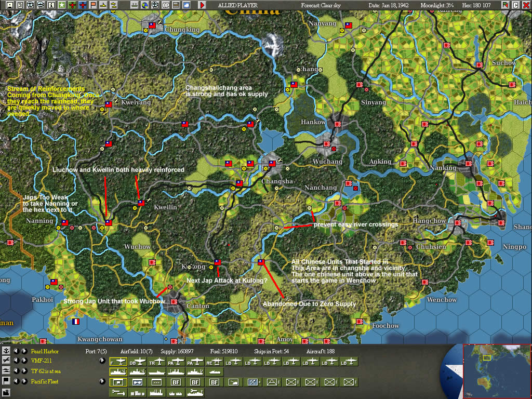Toggle the TR transport aircraft filter
532x399 pixels.
[x=157, y=362]
